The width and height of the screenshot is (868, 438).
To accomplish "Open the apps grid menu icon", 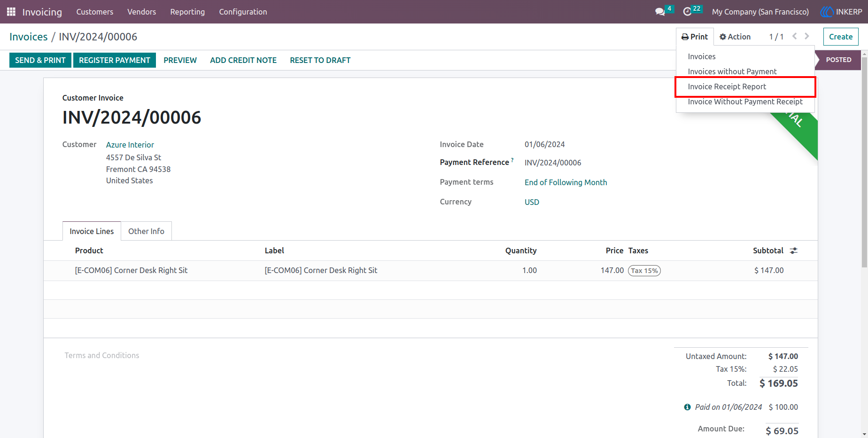I will click(11, 12).
